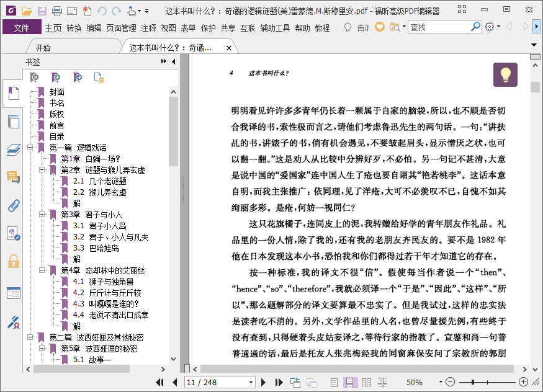Click the delete bookmark icon

click(x=35, y=77)
